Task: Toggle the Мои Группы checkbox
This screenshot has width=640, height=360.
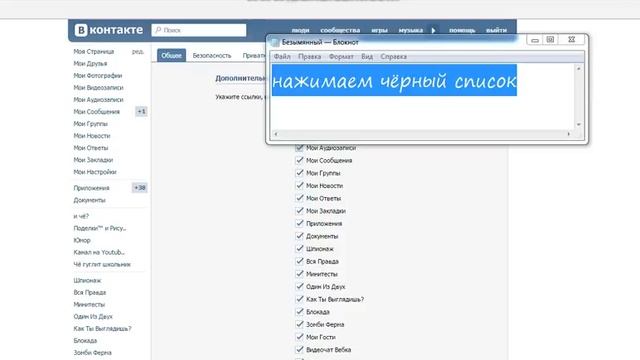Action: 299,173
